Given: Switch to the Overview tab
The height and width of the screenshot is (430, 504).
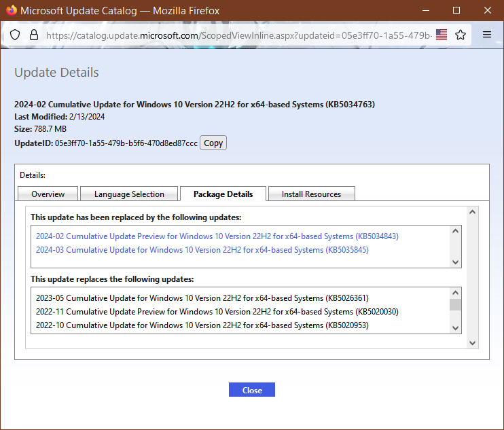Looking at the screenshot, I should [x=48, y=194].
